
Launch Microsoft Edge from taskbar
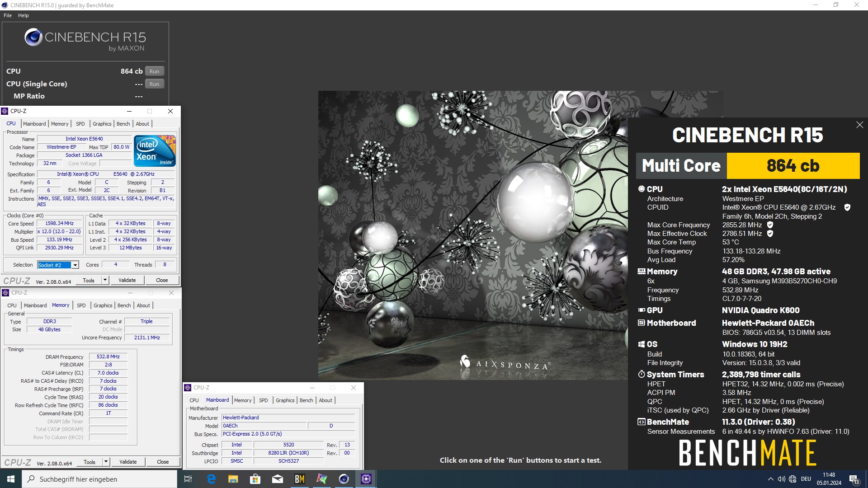pos(211,479)
